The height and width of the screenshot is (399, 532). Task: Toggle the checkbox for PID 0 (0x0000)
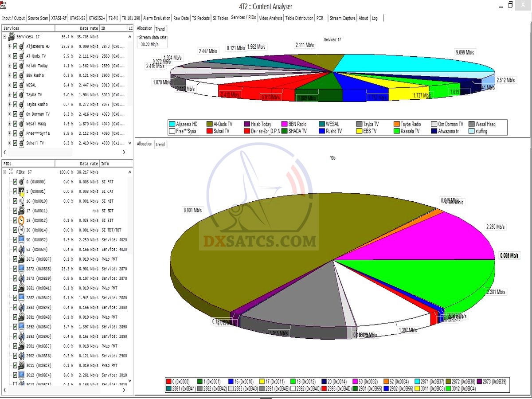pyautogui.click(x=16, y=182)
